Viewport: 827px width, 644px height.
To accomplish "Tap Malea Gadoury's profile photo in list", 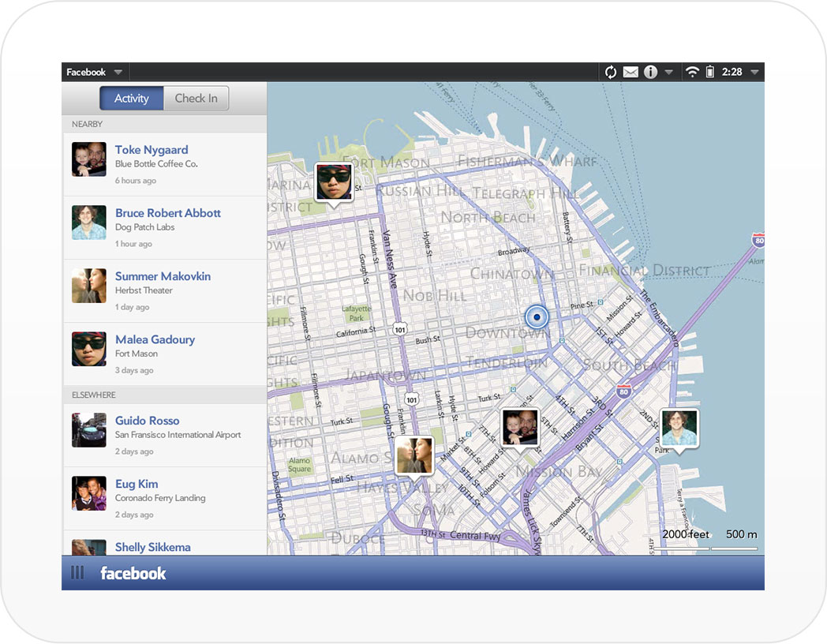I will (89, 349).
